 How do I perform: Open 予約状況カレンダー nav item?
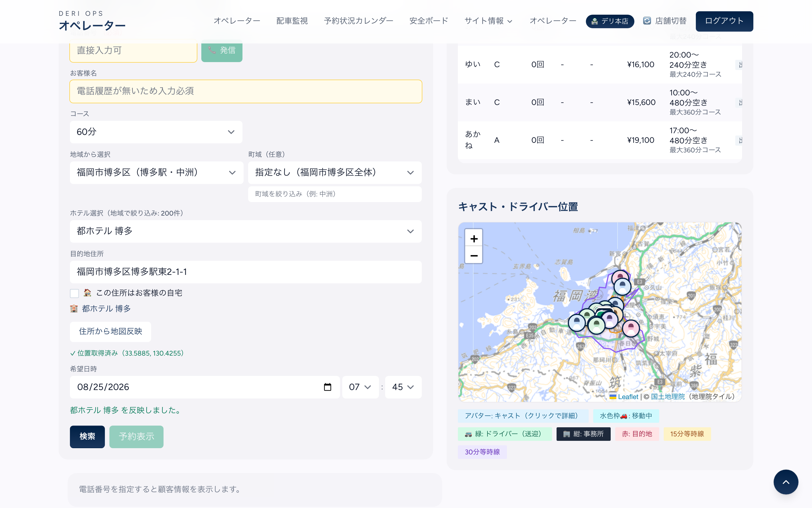358,21
